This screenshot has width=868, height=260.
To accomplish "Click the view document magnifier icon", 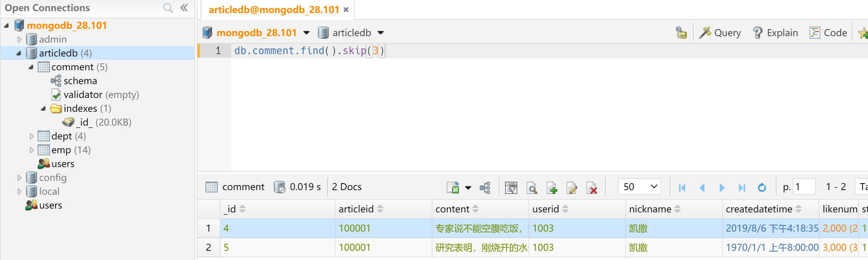I will (532, 187).
